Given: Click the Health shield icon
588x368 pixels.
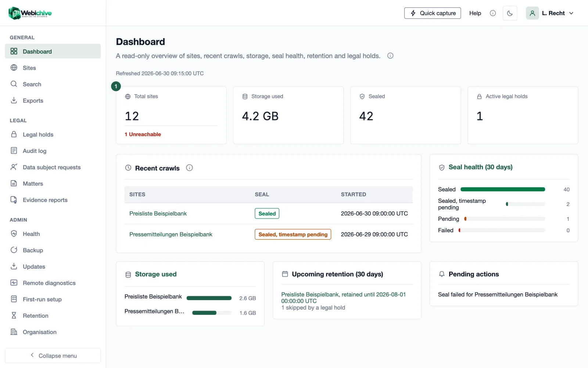Looking at the screenshot, I should 14,234.
